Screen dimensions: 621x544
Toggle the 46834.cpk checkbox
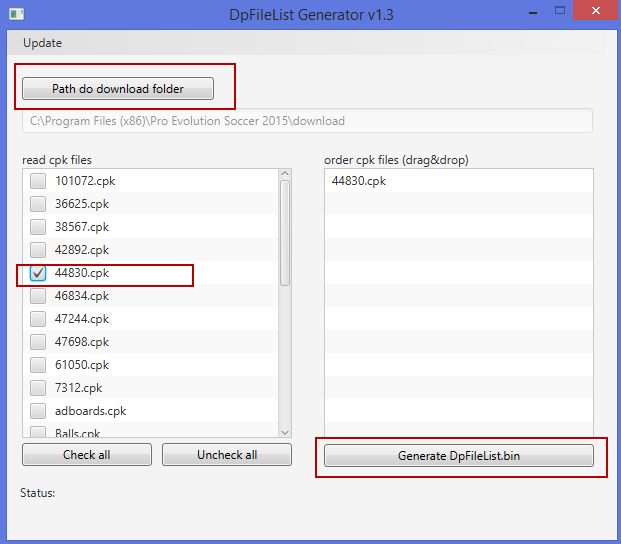click(x=38, y=296)
